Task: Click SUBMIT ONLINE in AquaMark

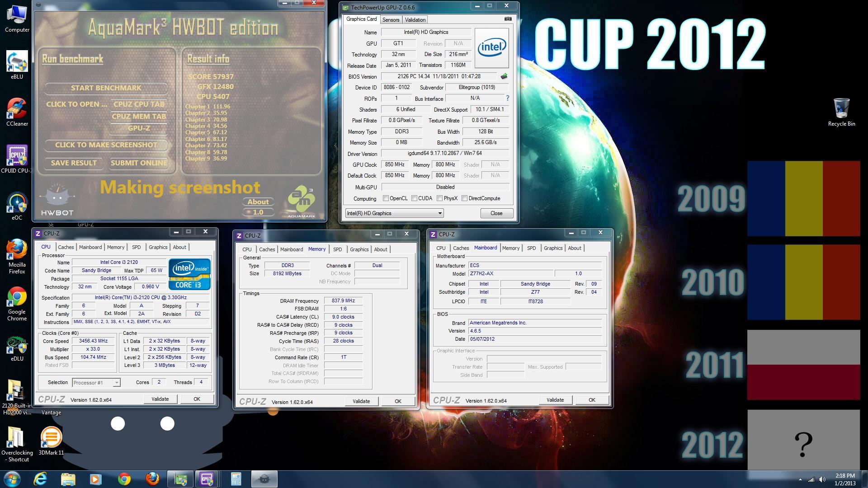Action: [139, 163]
